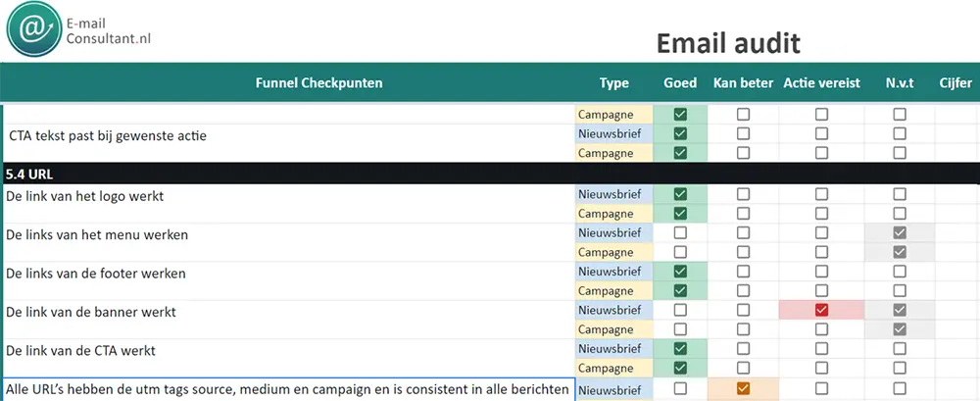
Task: Select the 'De link van de banner werkt' cell
Action: coord(289,320)
